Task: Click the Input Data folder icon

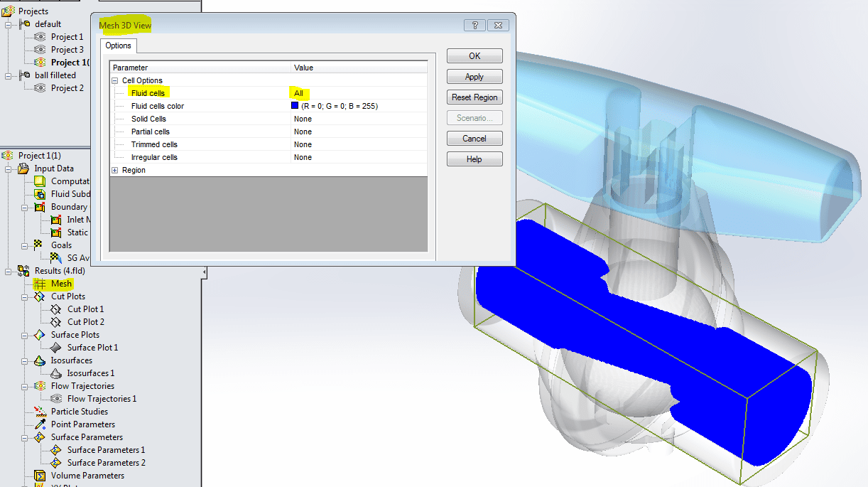Action: pos(24,168)
